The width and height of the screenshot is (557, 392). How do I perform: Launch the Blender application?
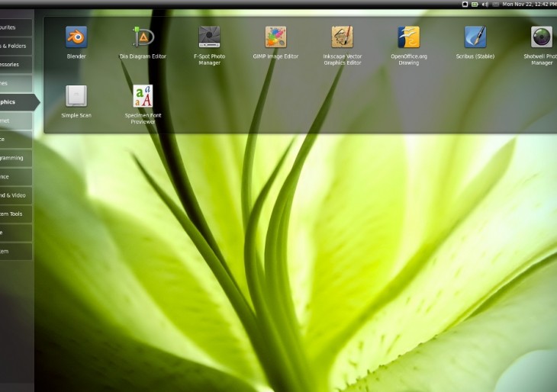[76, 37]
